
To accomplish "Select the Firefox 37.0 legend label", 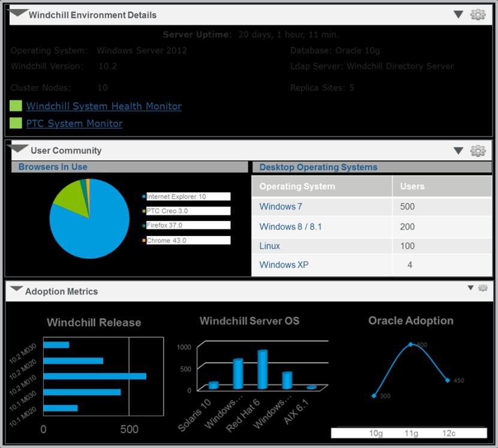I will [165, 225].
